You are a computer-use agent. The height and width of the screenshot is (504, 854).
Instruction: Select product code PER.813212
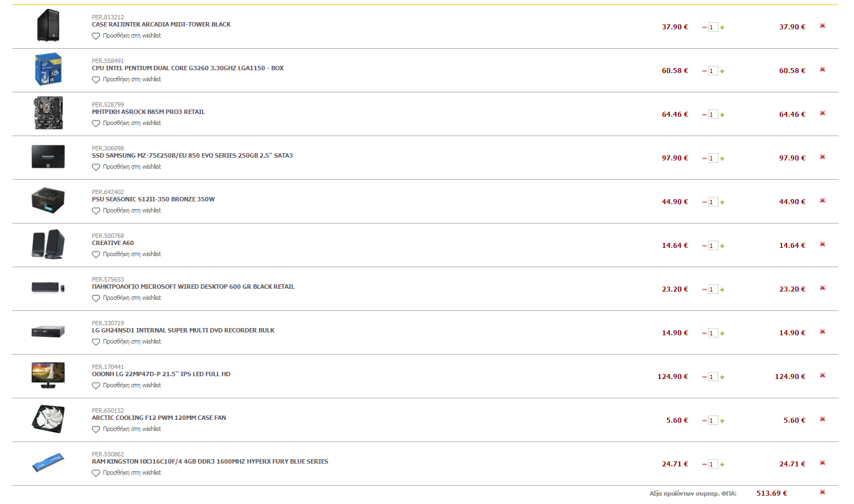(x=108, y=17)
